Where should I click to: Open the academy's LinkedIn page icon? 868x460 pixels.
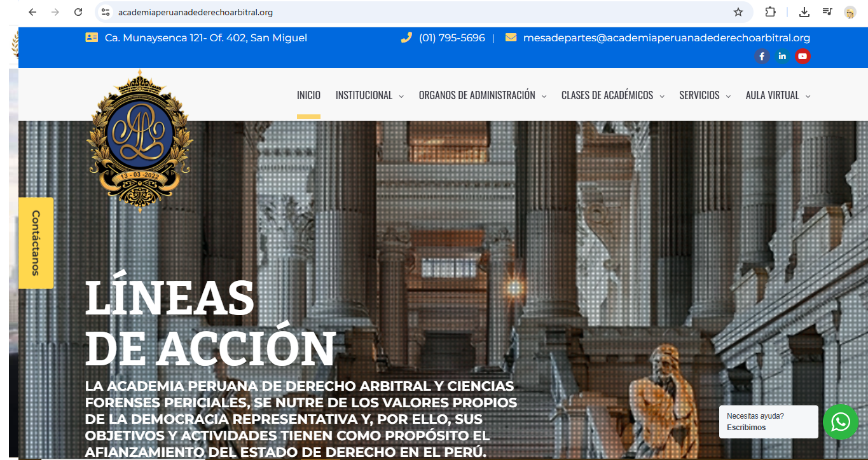click(782, 56)
